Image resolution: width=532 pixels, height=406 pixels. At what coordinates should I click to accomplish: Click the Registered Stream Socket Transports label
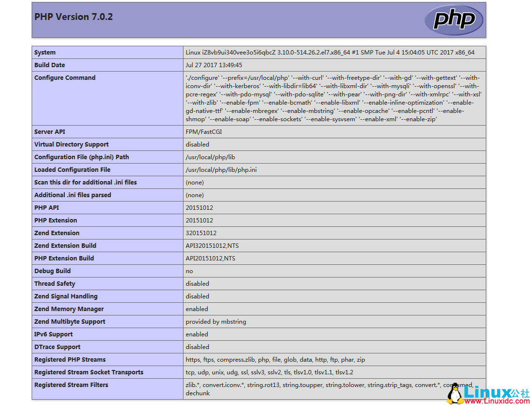pyautogui.click(x=89, y=372)
